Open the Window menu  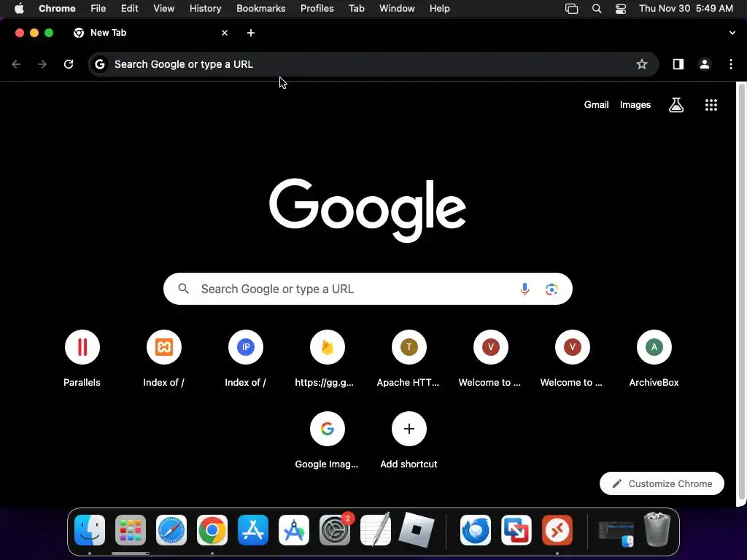pyautogui.click(x=397, y=9)
